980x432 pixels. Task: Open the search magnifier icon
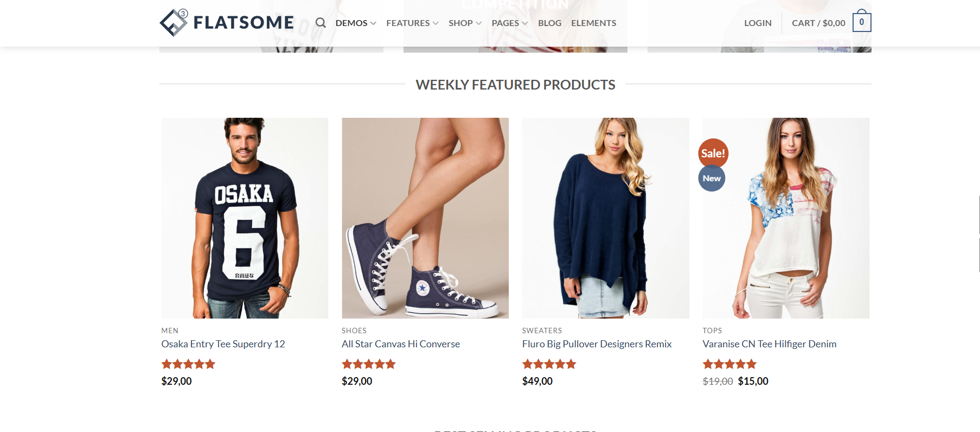[x=321, y=23]
